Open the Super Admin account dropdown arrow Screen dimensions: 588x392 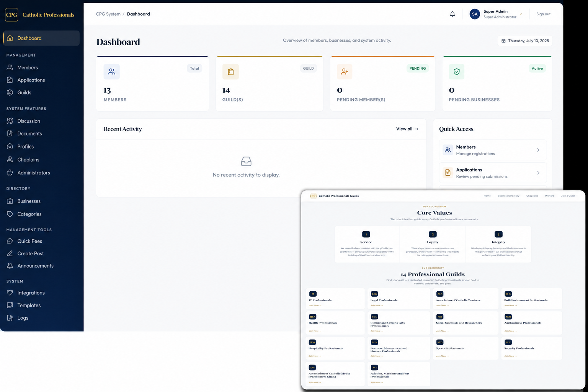[x=521, y=14]
